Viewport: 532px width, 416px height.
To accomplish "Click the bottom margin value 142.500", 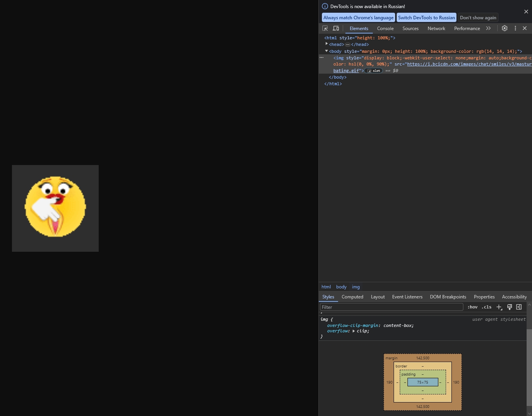I will [x=423, y=407].
